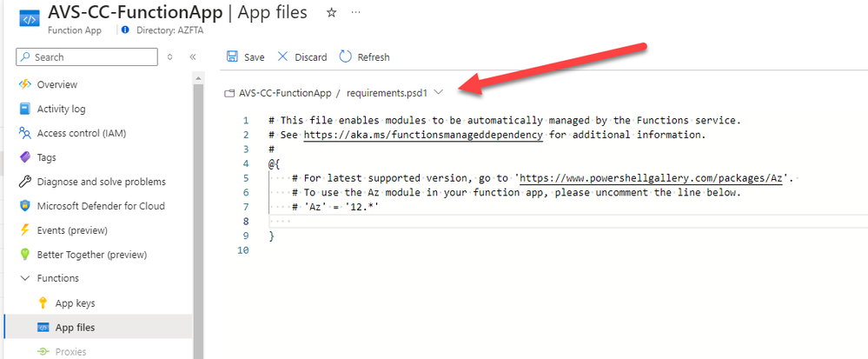Click the closing brace on line 9
The width and height of the screenshot is (868, 359).
tap(271, 236)
